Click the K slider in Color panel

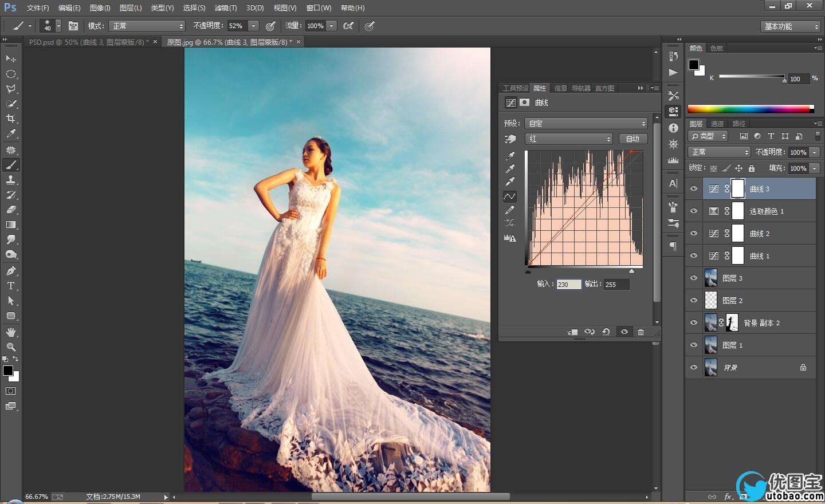[752, 77]
